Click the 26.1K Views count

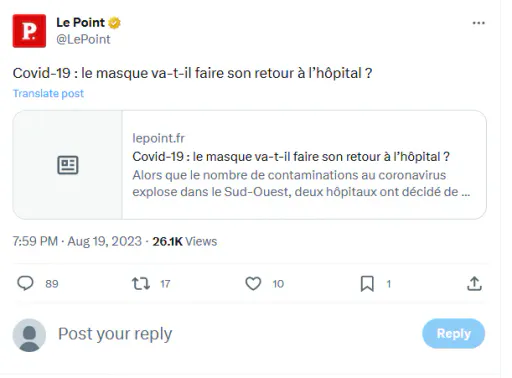coord(185,241)
